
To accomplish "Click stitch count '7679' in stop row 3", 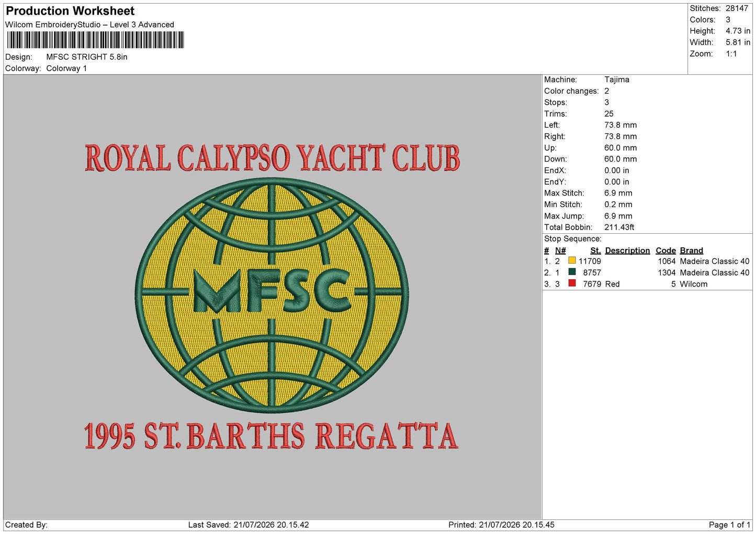I will (592, 285).
